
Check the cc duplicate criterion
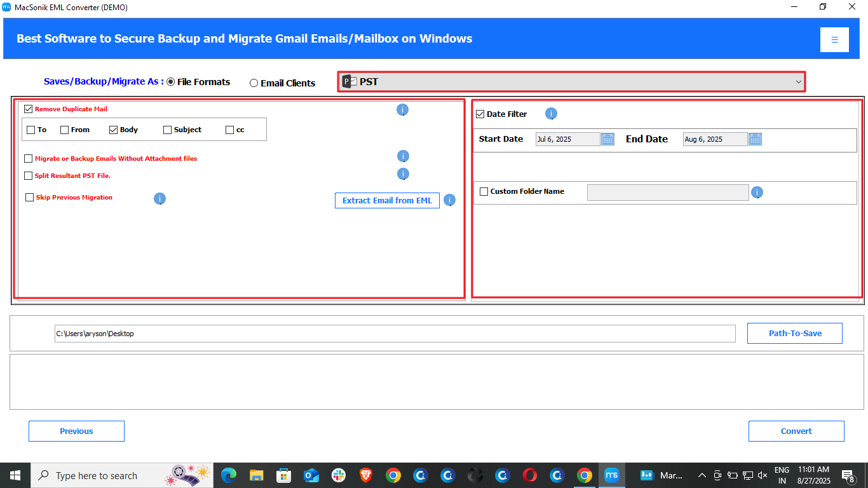pyautogui.click(x=230, y=130)
